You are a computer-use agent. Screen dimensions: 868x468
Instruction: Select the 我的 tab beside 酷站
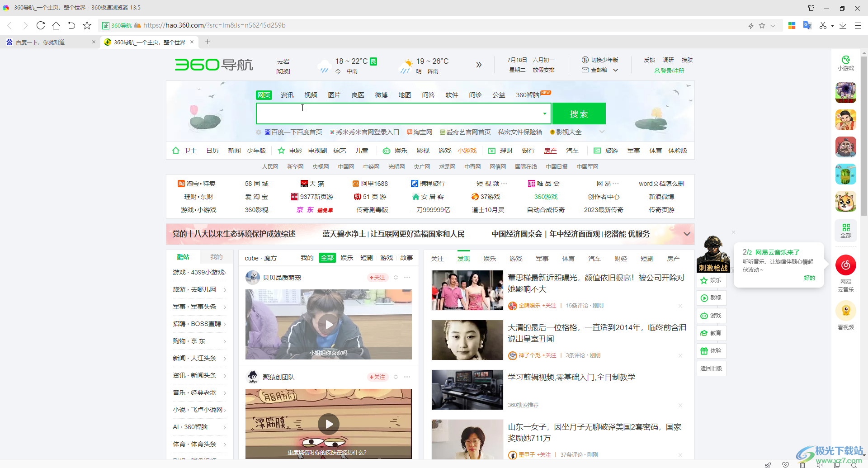(x=216, y=257)
